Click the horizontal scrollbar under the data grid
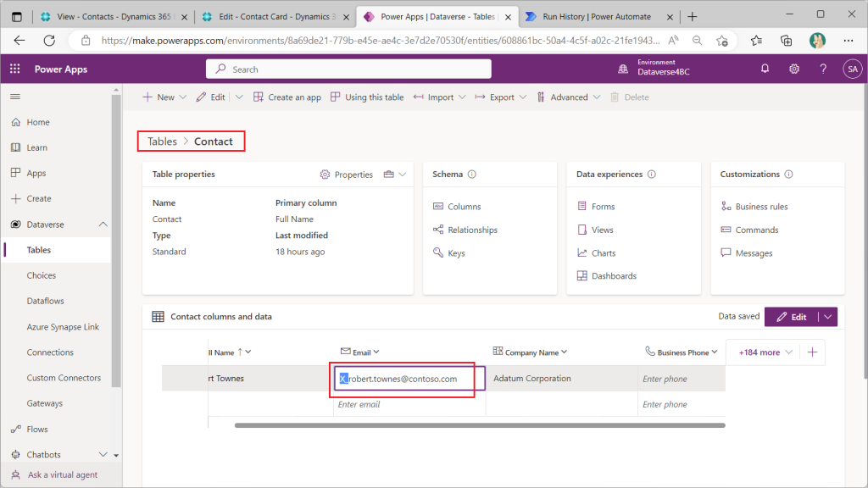This screenshot has width=868, height=488. [x=480, y=425]
